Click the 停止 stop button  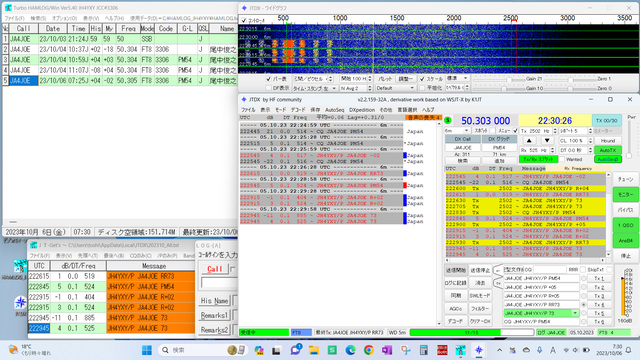click(625, 256)
